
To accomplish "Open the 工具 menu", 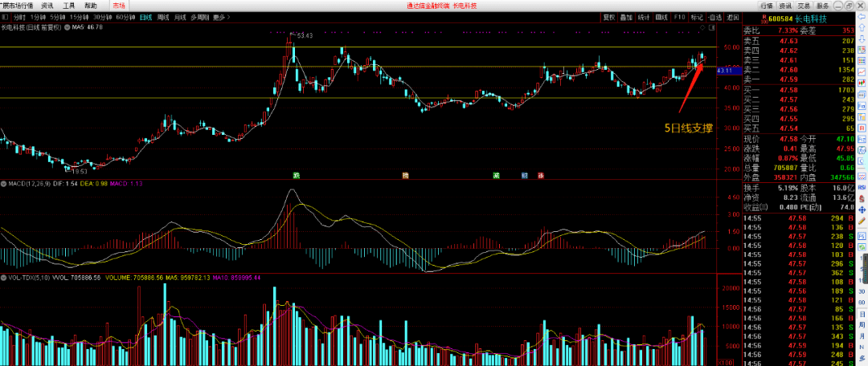I will point(70,5).
